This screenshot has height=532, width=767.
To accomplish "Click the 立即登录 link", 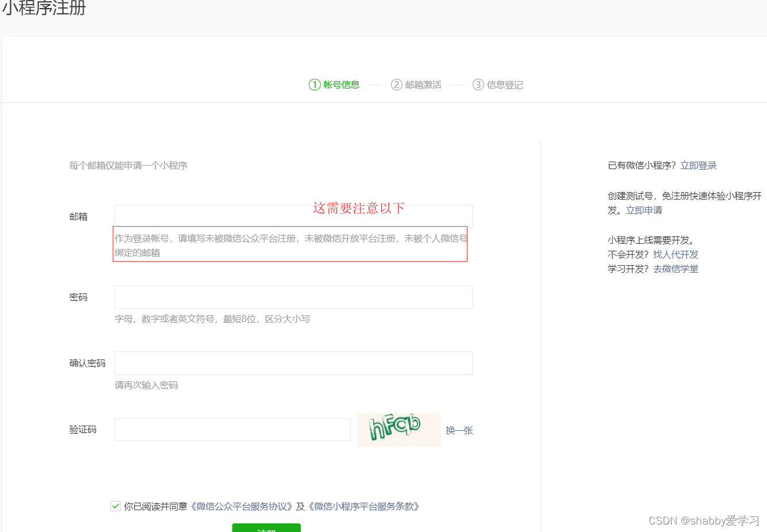I will (698, 166).
